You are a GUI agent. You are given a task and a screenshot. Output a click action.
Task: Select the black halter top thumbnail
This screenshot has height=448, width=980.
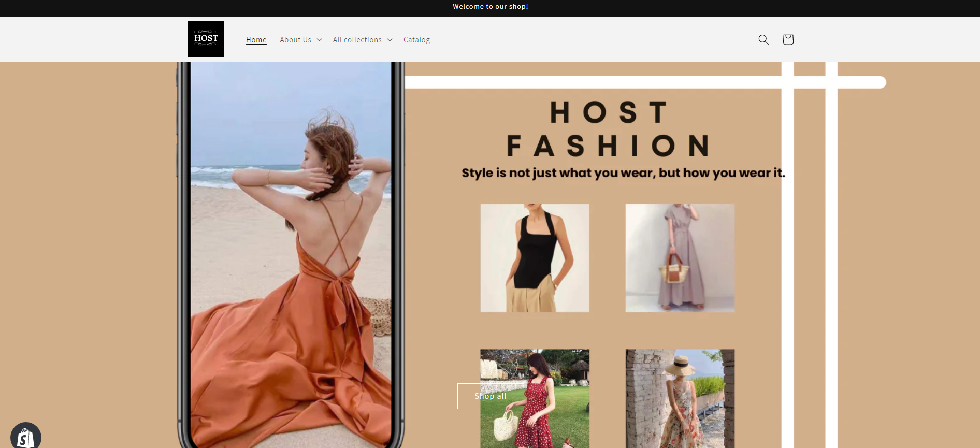[x=535, y=258]
